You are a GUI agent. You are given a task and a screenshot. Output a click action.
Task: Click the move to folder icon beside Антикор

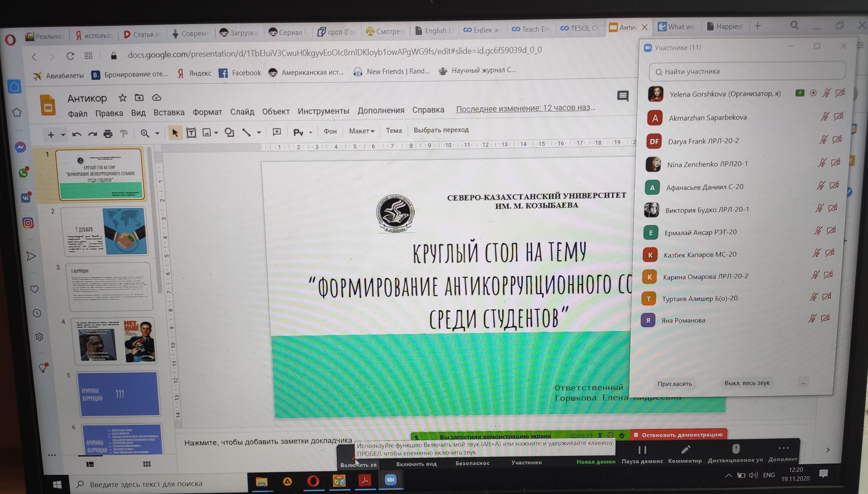click(139, 98)
